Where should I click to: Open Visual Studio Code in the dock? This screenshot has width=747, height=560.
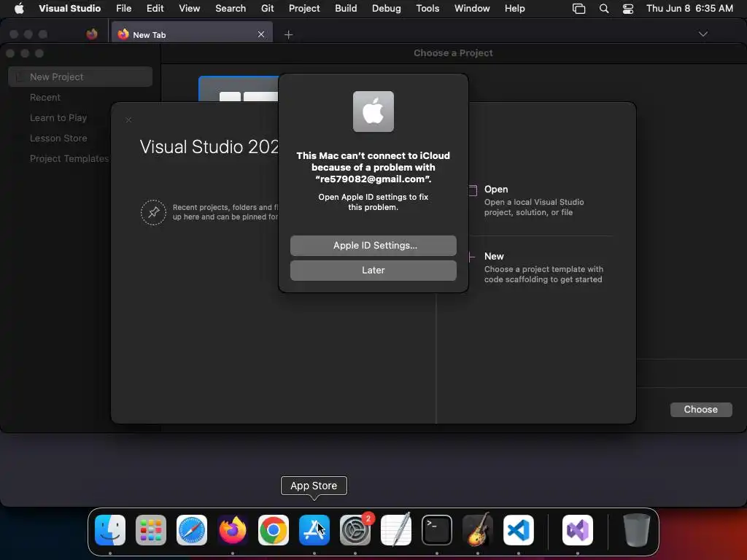click(519, 530)
